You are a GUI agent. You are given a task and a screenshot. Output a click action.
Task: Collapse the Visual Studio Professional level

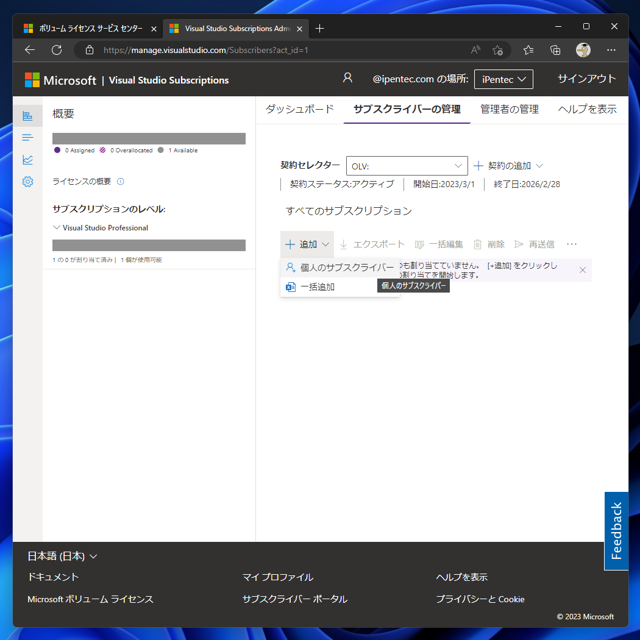tap(57, 227)
